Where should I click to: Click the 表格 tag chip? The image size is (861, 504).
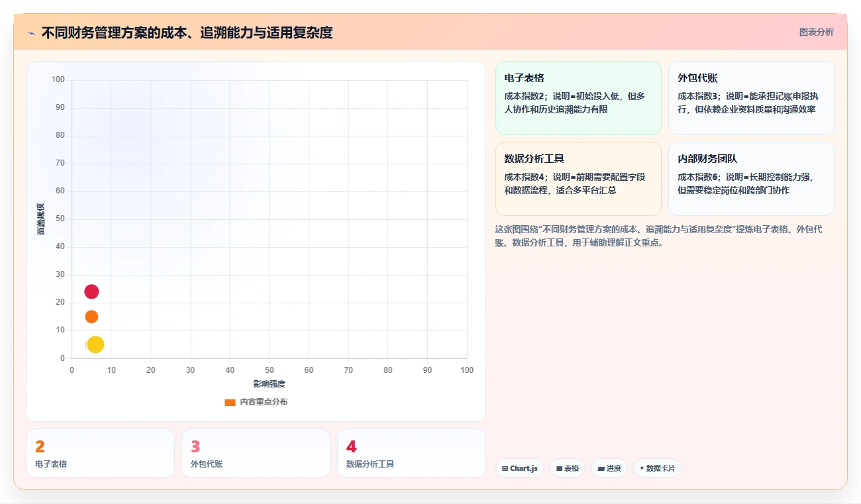pyautogui.click(x=568, y=468)
